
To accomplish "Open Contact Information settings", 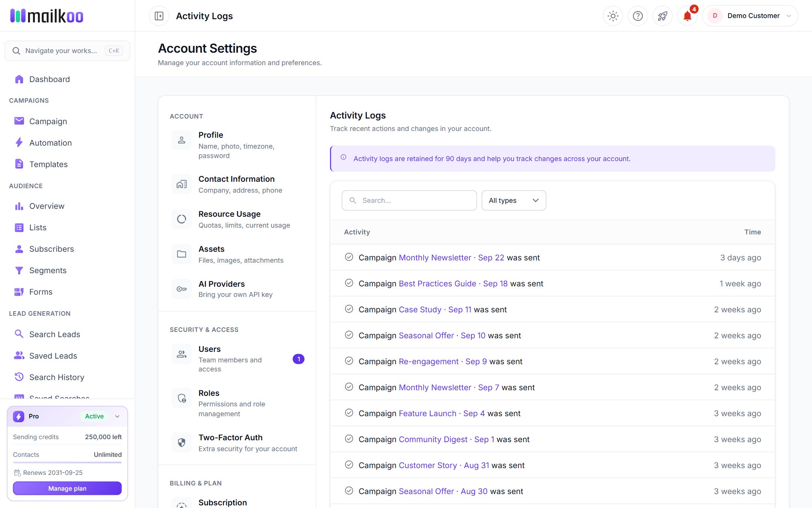I will 237,184.
